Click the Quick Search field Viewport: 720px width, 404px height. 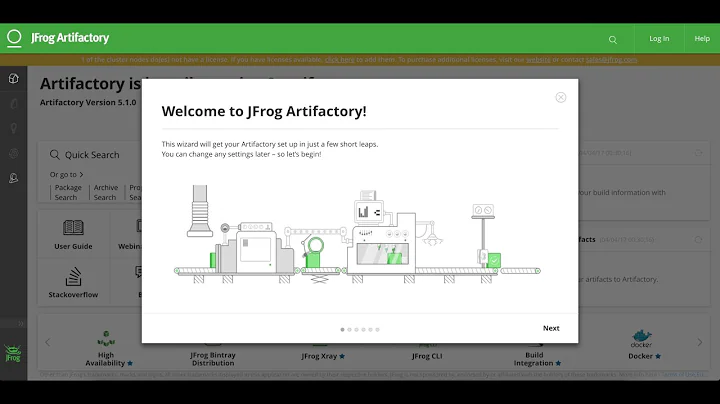coord(92,155)
